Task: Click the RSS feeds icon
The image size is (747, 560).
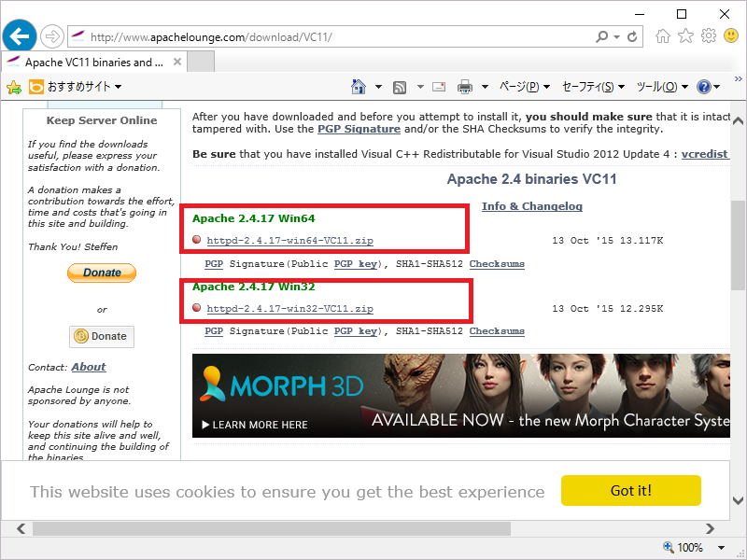Action: coord(400,87)
